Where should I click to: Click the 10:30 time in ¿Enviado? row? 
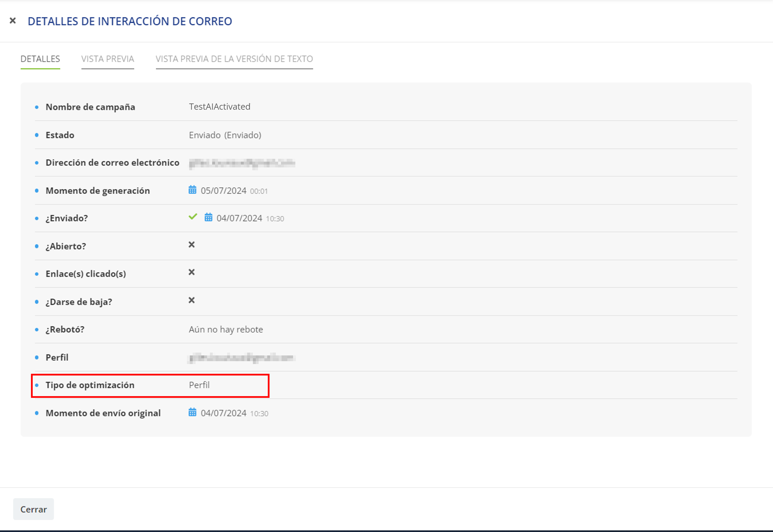pyautogui.click(x=275, y=219)
